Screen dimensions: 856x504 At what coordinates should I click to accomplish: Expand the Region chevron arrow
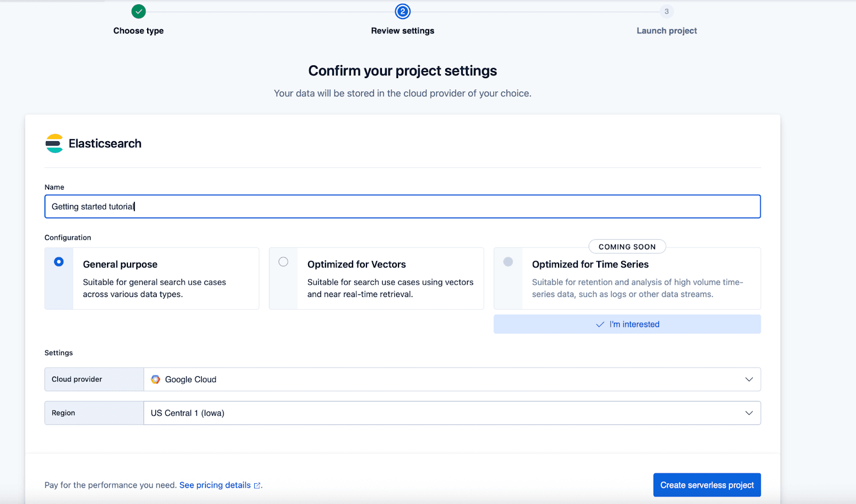click(748, 413)
